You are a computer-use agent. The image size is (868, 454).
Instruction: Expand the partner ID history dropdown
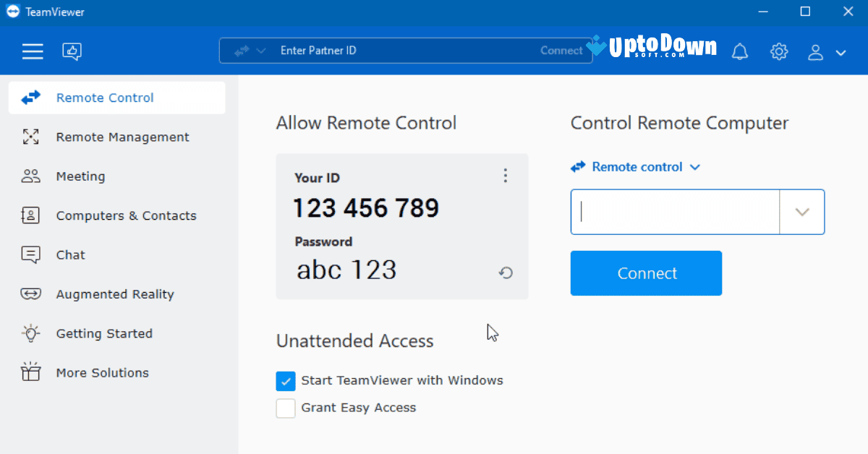pyautogui.click(x=802, y=211)
